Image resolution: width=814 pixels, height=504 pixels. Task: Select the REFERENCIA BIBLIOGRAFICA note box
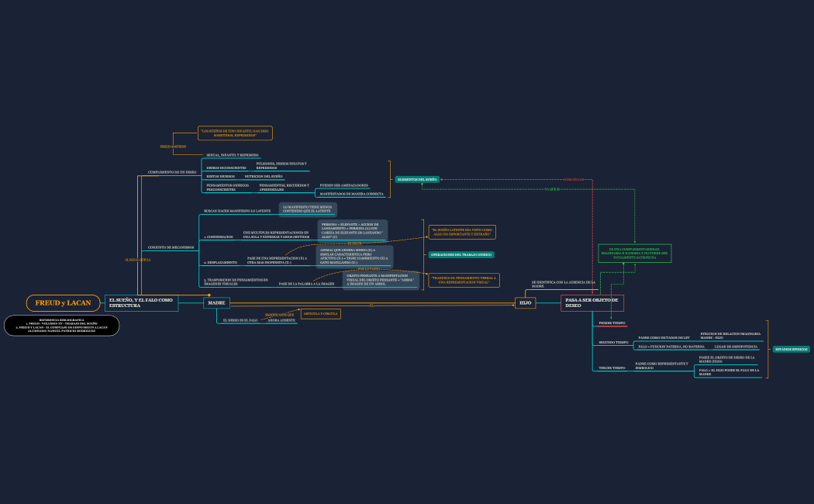[62, 326]
